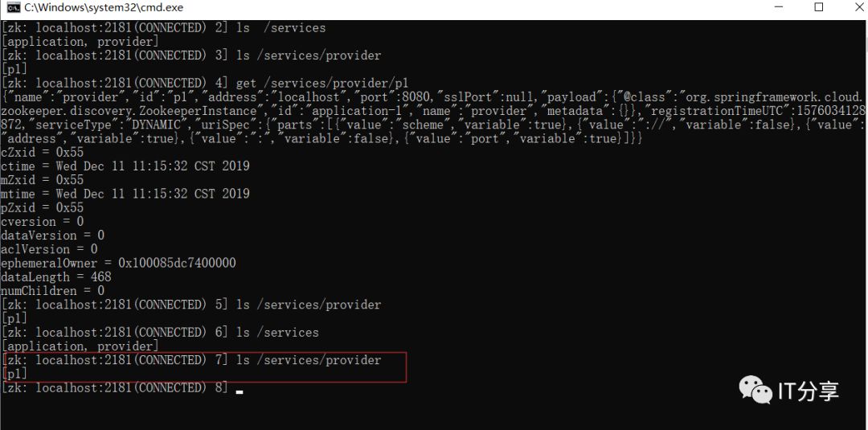Click the blinking cursor at prompt 8

click(x=240, y=392)
